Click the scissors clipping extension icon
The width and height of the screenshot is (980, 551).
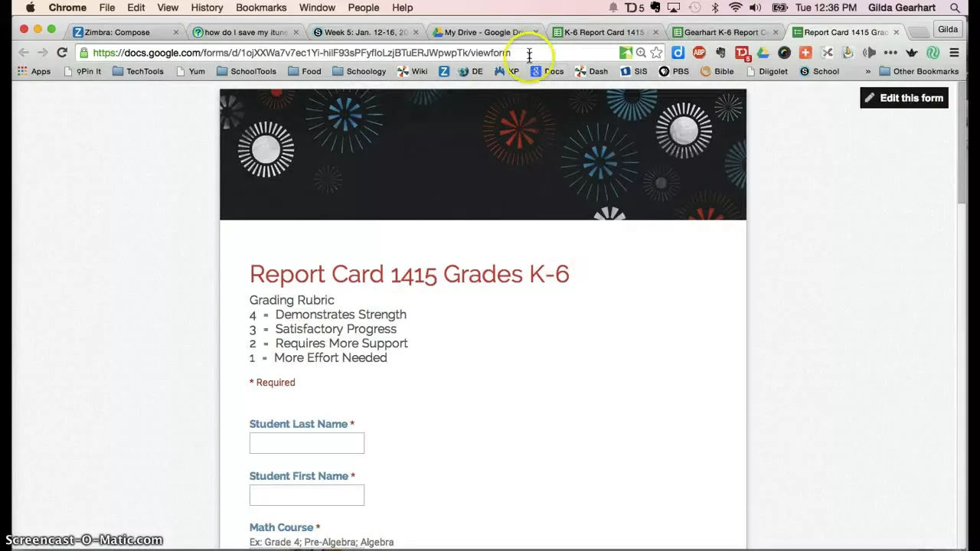click(x=827, y=53)
